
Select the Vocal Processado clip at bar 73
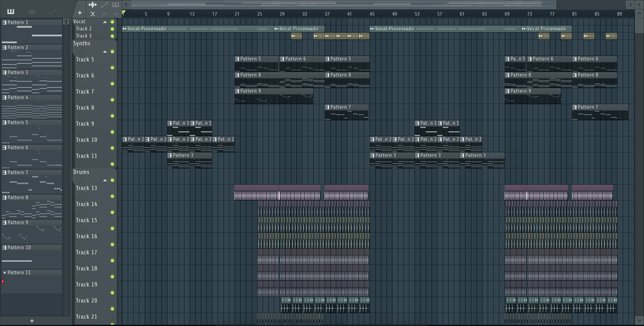click(x=547, y=29)
